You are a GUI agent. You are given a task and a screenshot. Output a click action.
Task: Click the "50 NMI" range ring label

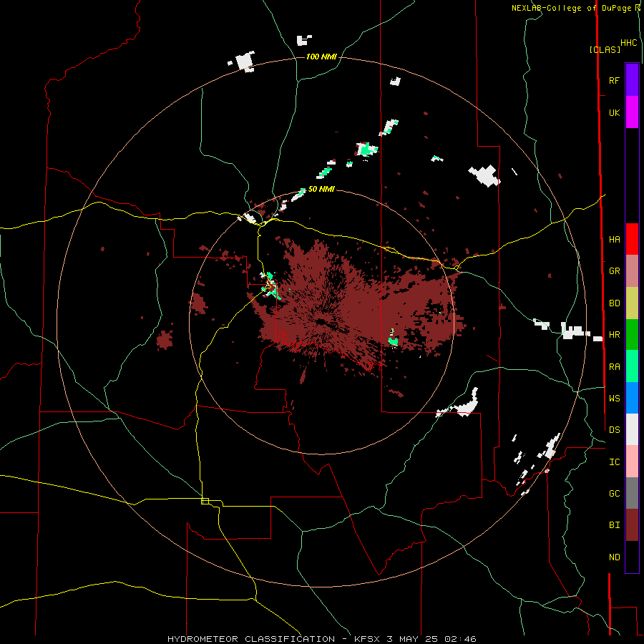(x=321, y=189)
